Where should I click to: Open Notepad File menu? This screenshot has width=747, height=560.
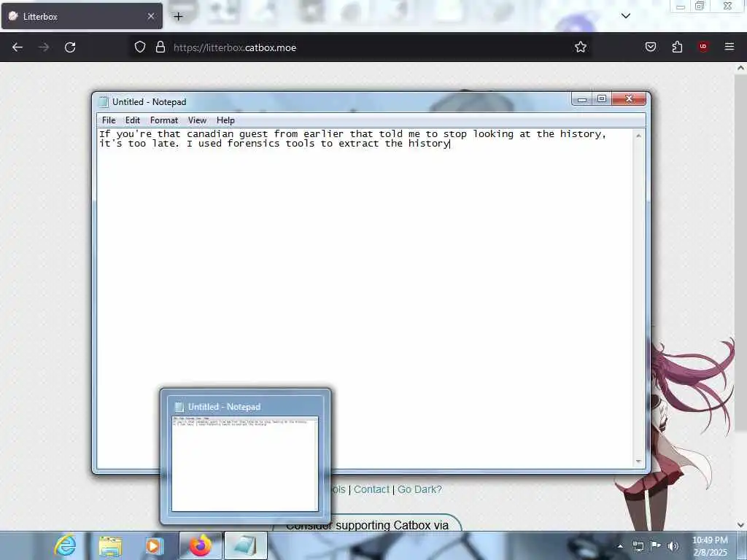click(x=109, y=120)
